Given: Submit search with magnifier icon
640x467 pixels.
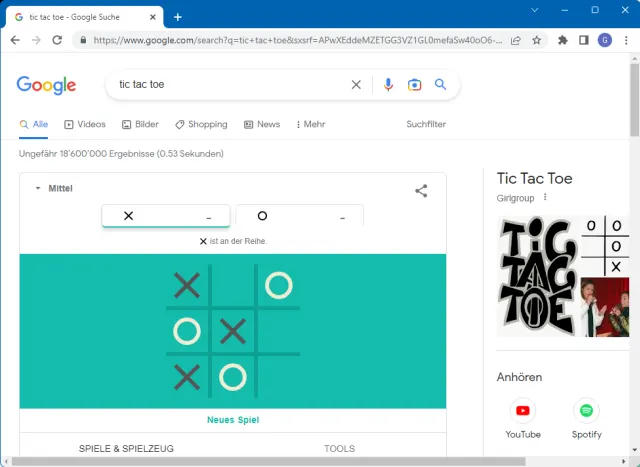Looking at the screenshot, I should pyautogui.click(x=440, y=85).
